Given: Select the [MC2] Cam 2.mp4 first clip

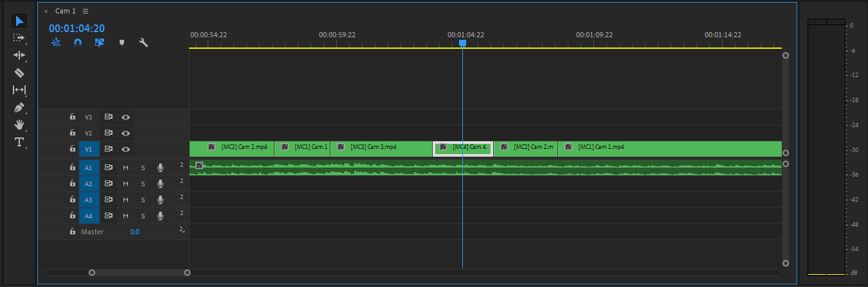Looking at the screenshot, I should (232, 149).
